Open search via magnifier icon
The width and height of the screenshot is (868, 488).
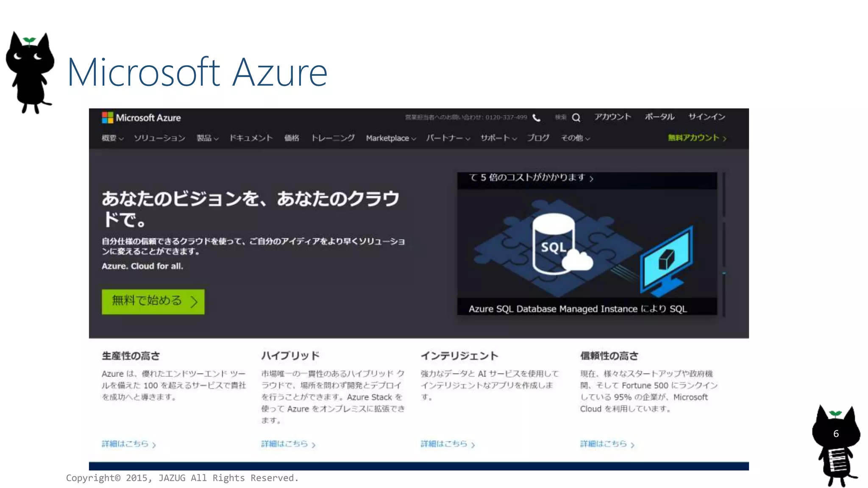tap(576, 118)
